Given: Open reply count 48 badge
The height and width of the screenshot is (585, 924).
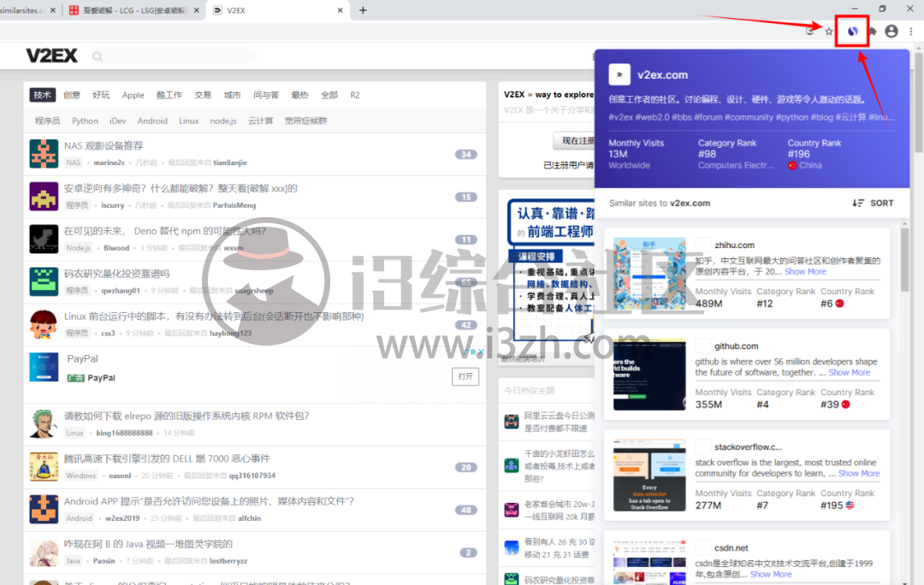Looking at the screenshot, I should [x=465, y=511].
